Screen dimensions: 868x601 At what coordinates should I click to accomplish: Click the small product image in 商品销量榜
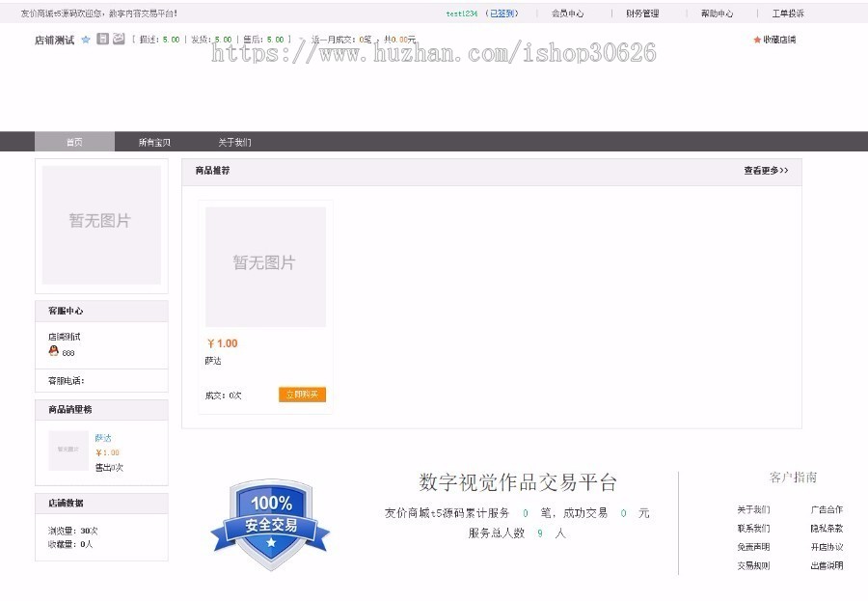click(x=68, y=450)
